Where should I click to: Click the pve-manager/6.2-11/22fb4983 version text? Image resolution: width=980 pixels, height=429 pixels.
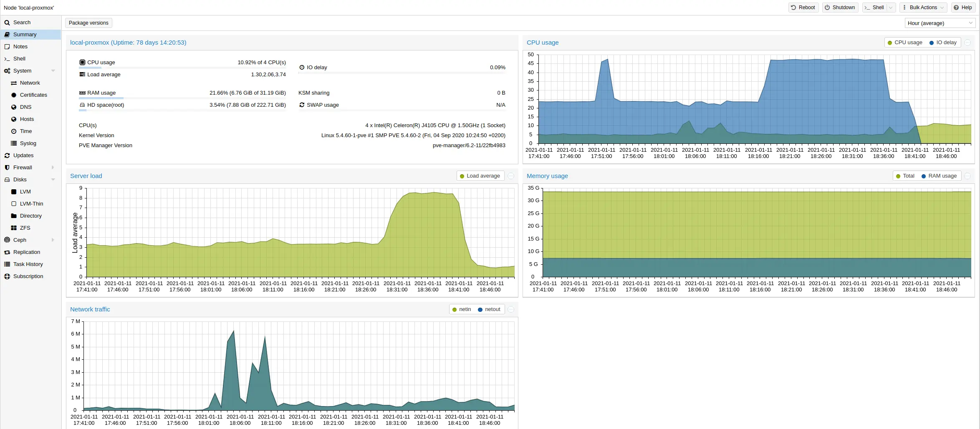pyautogui.click(x=469, y=146)
